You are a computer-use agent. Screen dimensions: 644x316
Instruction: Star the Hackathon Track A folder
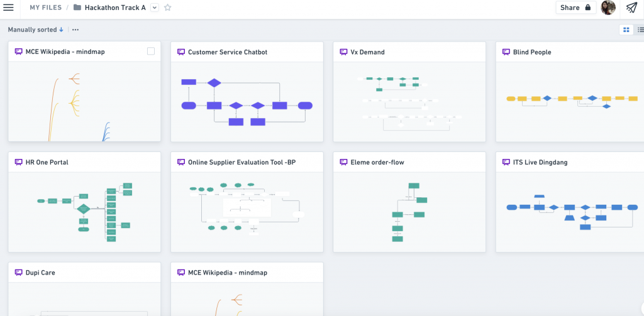tap(167, 8)
